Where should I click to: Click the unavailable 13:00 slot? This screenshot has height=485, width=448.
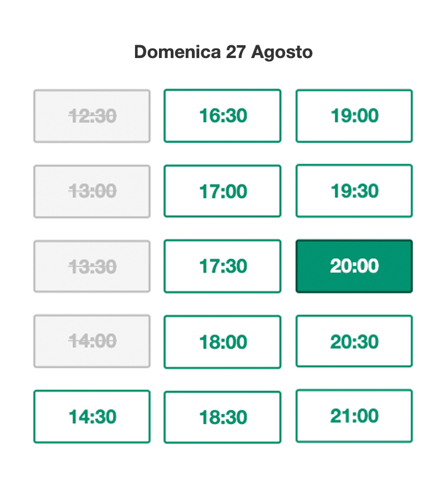coord(92,191)
